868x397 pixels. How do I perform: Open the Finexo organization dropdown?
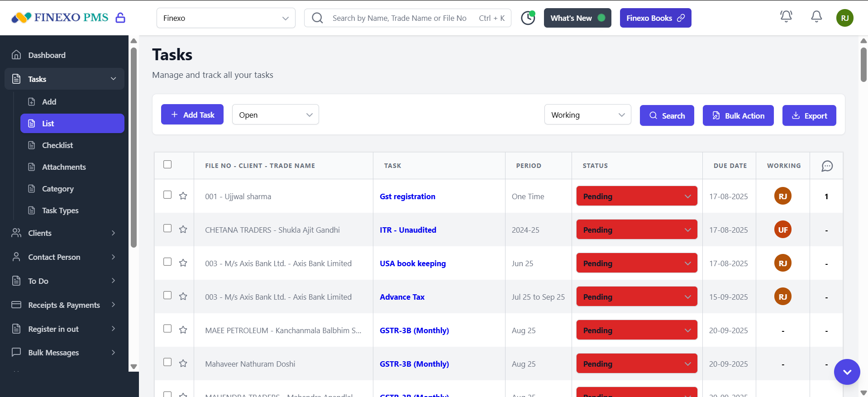(226, 18)
